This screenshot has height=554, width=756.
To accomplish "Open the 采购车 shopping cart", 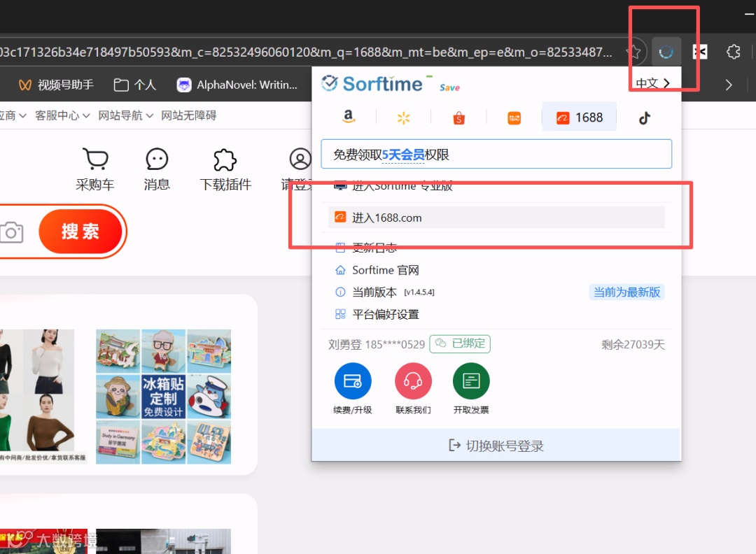I will pos(95,169).
